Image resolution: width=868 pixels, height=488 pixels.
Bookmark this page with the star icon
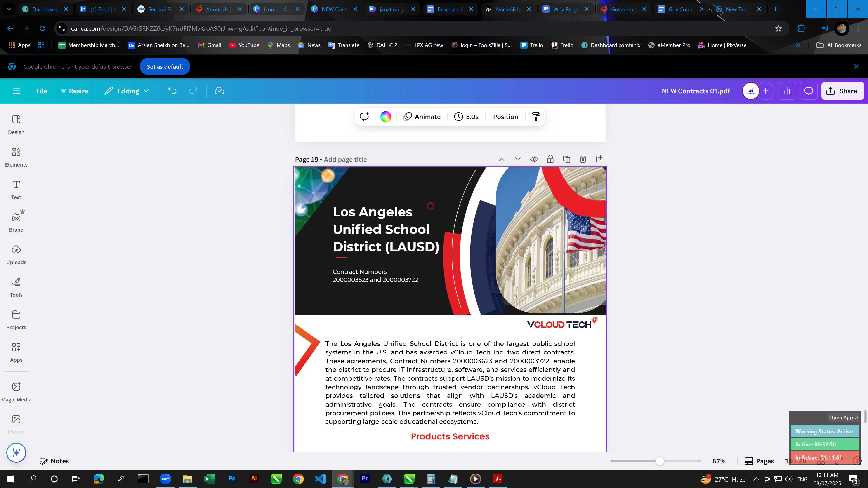pyautogui.click(x=778, y=29)
